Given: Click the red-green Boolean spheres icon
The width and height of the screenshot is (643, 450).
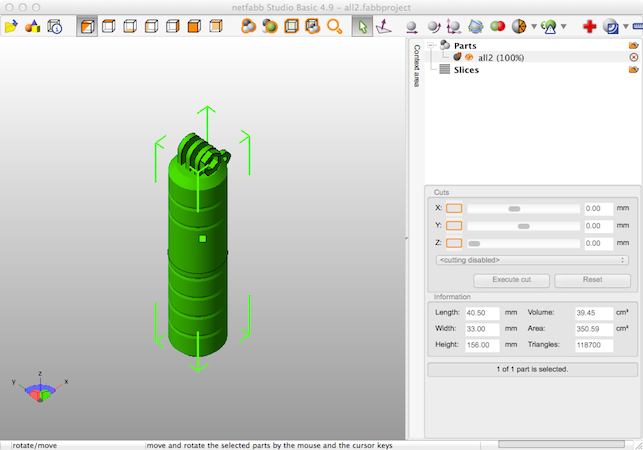Looking at the screenshot, I should pos(497,26).
